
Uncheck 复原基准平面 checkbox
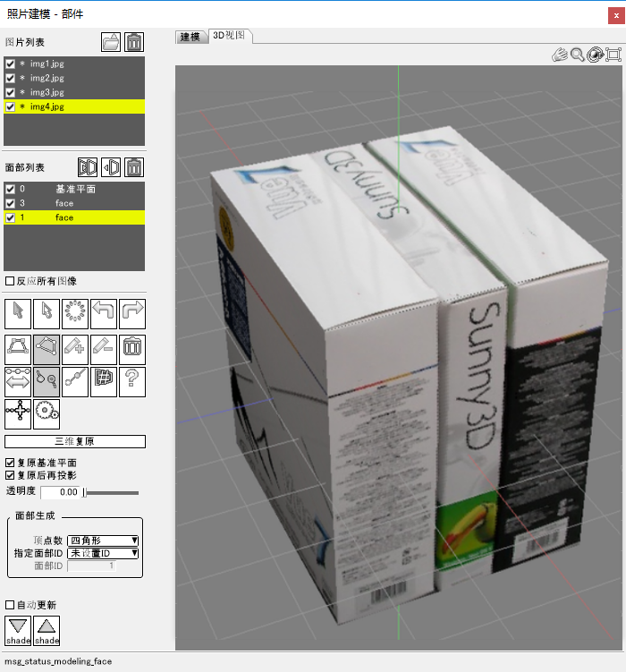pos(10,463)
